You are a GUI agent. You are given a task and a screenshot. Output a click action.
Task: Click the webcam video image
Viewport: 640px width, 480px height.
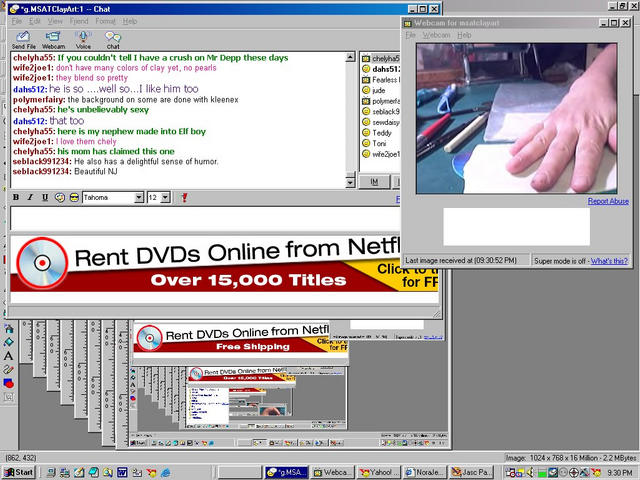[516, 118]
